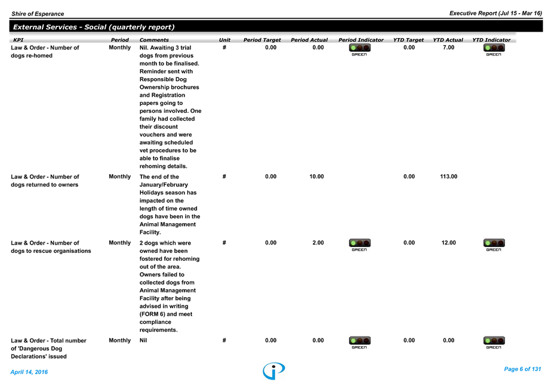This screenshot has width=554, height=392.
Task: Click the Period Actual value 2.00
Action: click(x=318, y=243)
